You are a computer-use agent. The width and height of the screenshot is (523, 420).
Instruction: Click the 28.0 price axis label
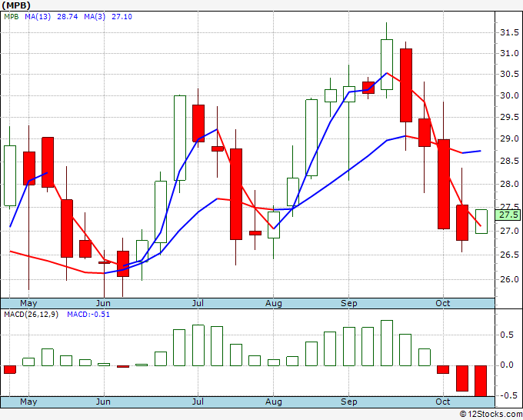(x=509, y=184)
